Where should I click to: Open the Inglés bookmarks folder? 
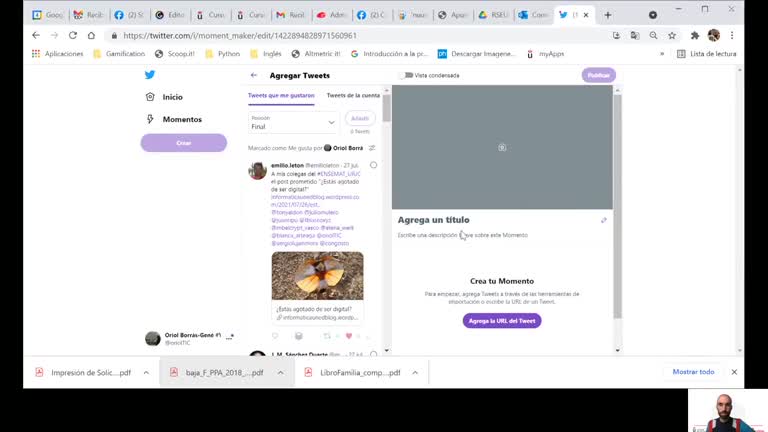pyautogui.click(x=267, y=54)
